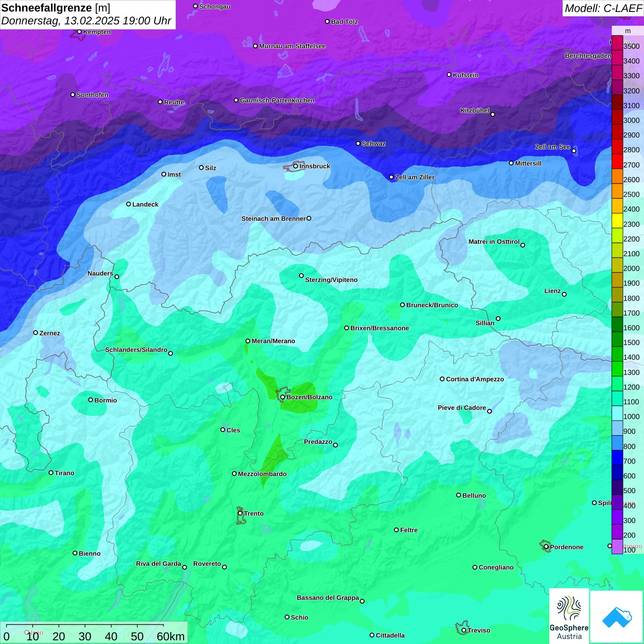Click the Nauders location dot

[117, 277]
